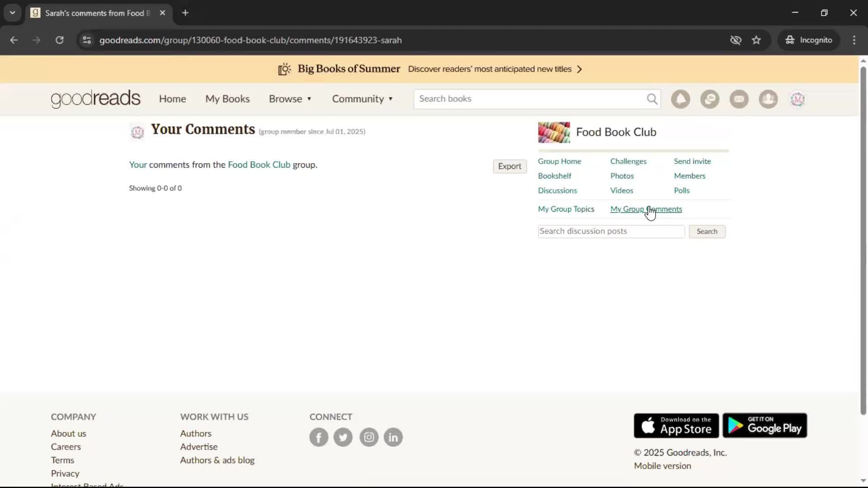Open the group discussions chat icon
Viewport: 868px width, 488px height.
[710, 99]
